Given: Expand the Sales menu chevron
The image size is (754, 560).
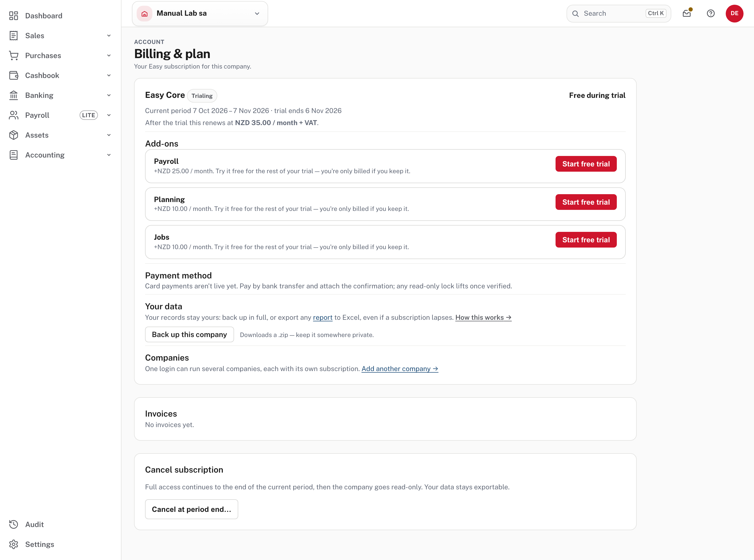Looking at the screenshot, I should 109,36.
